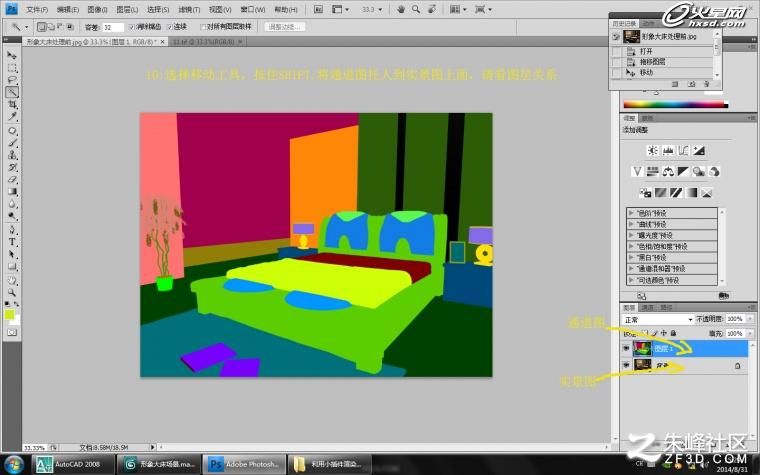
Task: Select the Brush tool
Action: (x=12, y=143)
